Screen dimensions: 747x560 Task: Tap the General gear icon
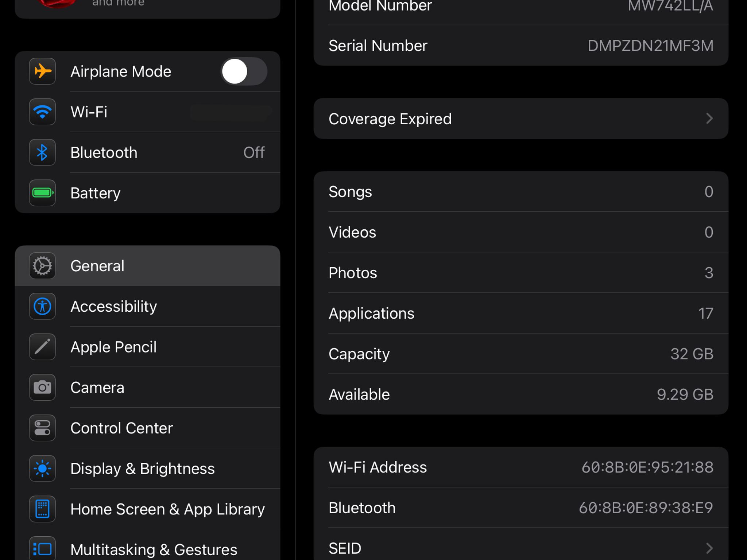click(42, 266)
